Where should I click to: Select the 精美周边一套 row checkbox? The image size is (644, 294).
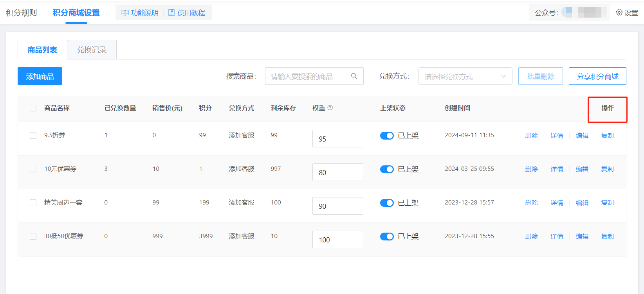(33, 203)
